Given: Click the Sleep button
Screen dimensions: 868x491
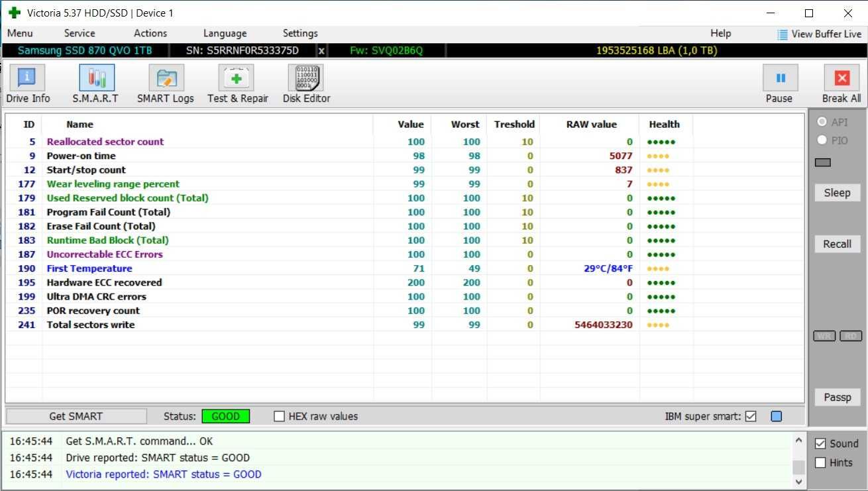Looking at the screenshot, I should [x=838, y=193].
